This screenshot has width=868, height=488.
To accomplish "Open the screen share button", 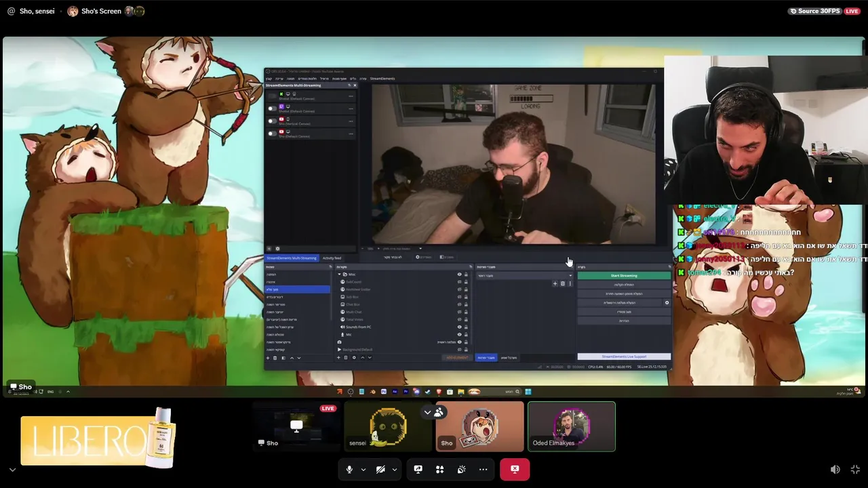I will coord(418,469).
